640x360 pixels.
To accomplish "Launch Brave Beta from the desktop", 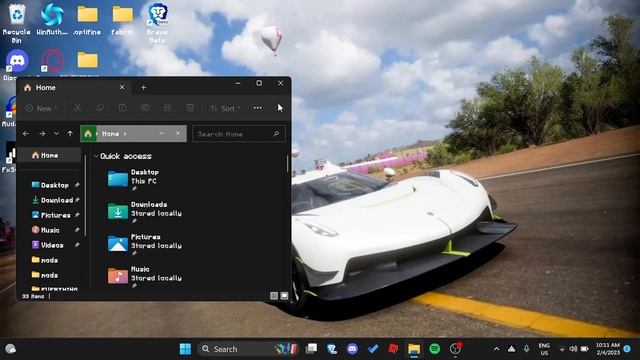I will pos(158,23).
